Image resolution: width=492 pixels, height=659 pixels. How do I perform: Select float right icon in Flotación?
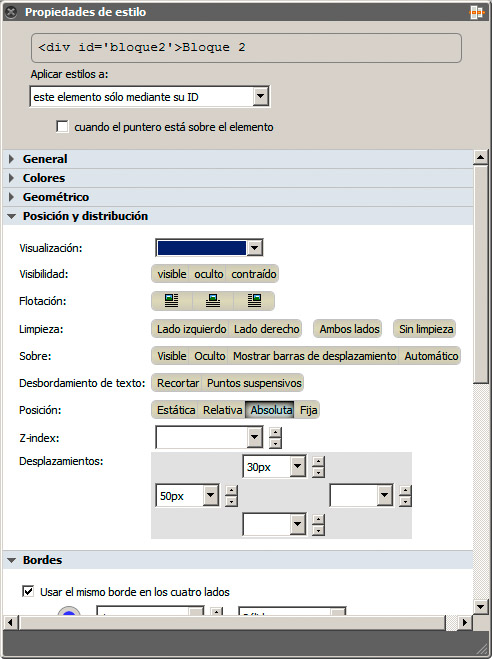[x=254, y=301]
